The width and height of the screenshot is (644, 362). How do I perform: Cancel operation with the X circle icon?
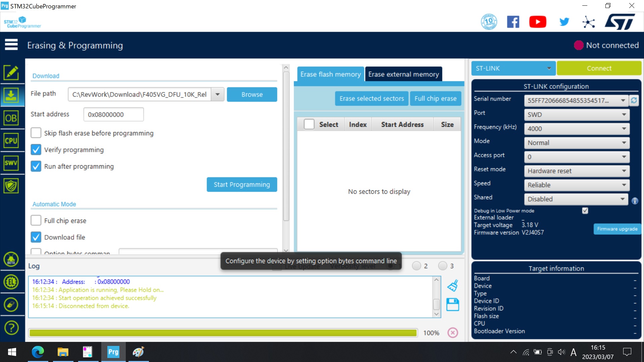click(453, 333)
